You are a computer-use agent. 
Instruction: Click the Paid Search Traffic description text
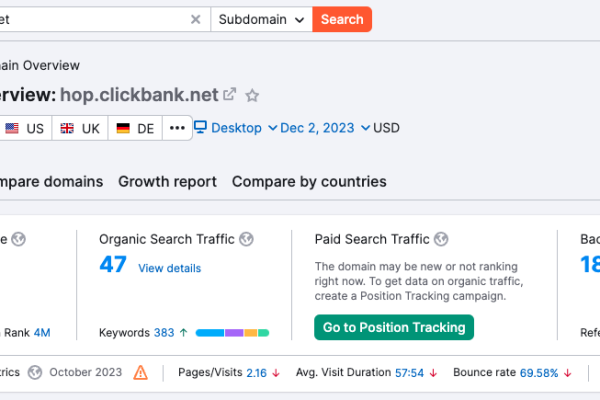pyautogui.click(x=419, y=281)
